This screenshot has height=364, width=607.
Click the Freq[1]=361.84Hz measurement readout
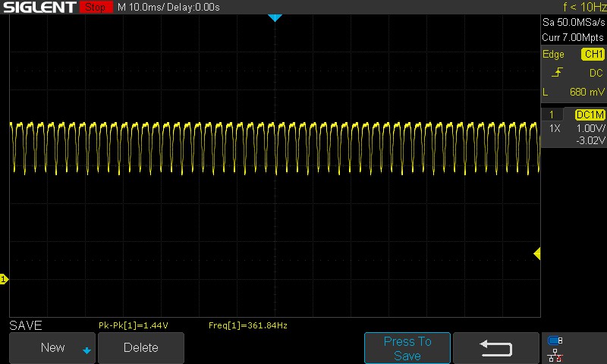coord(247,325)
